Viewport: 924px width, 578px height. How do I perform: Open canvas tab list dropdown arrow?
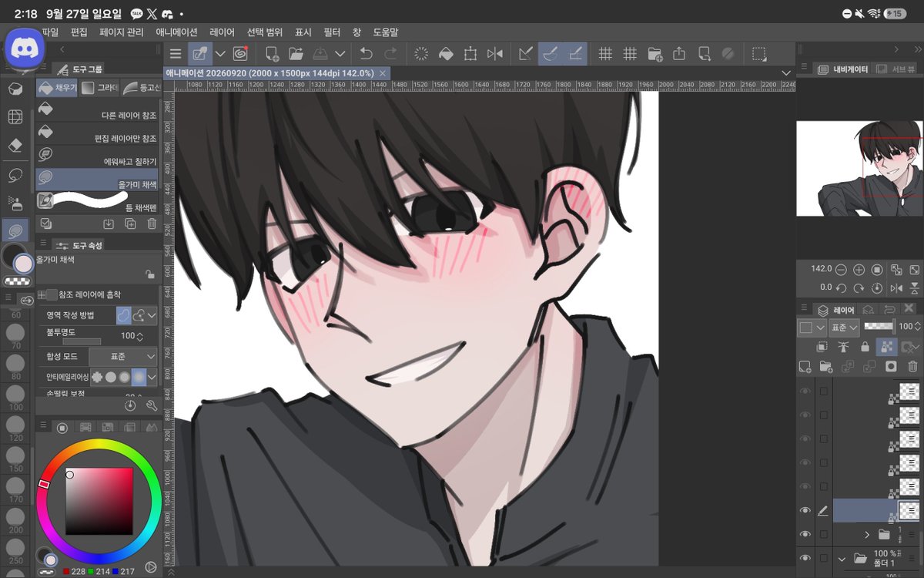(786, 72)
